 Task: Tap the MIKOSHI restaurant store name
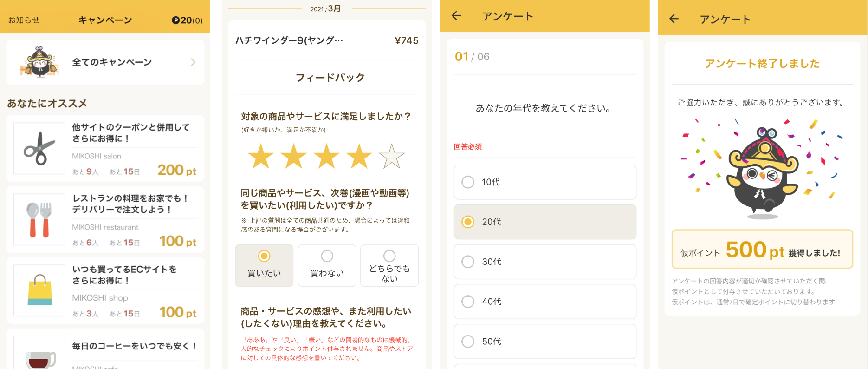coord(105,227)
